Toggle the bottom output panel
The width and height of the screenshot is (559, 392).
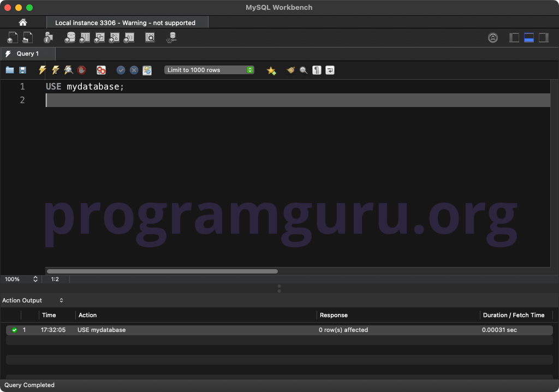point(528,38)
